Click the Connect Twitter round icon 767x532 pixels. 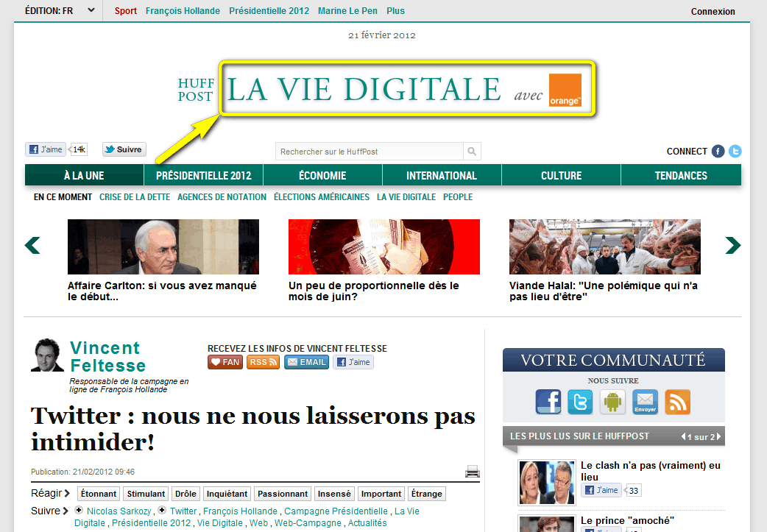tap(735, 151)
